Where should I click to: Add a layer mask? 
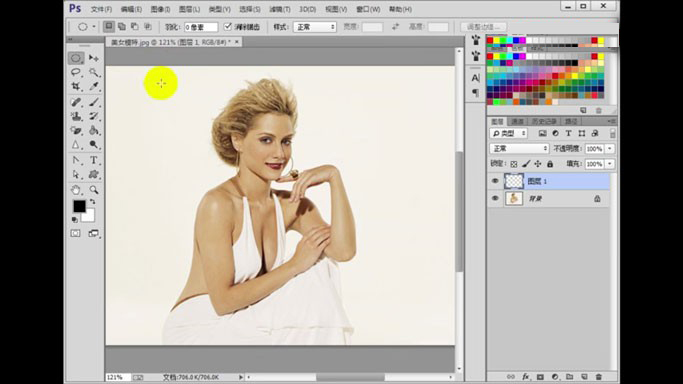click(x=540, y=377)
